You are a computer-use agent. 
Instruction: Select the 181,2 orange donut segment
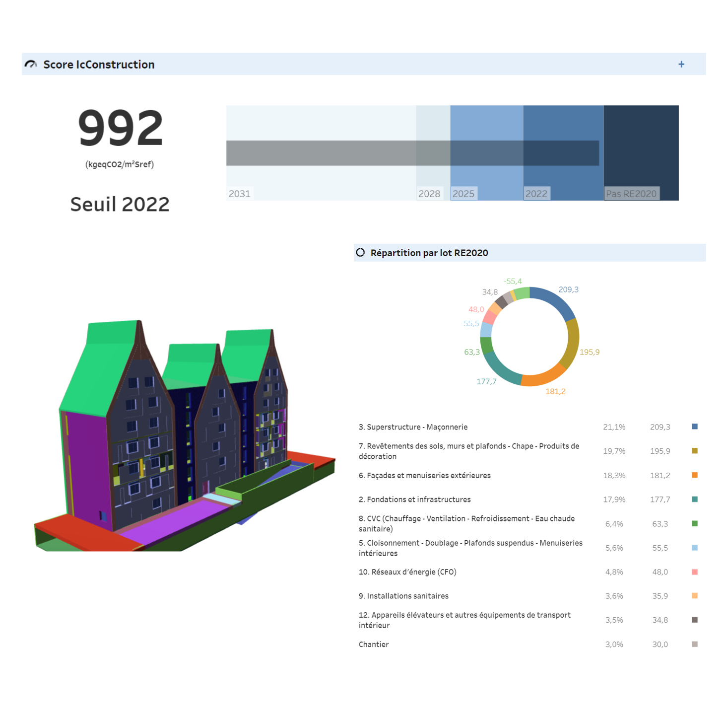point(542,377)
